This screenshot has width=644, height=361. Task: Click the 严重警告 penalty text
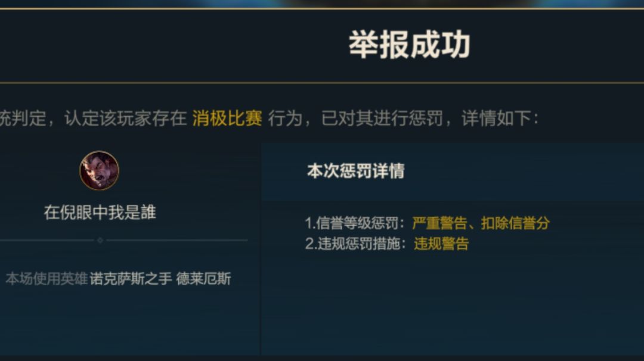(439, 223)
